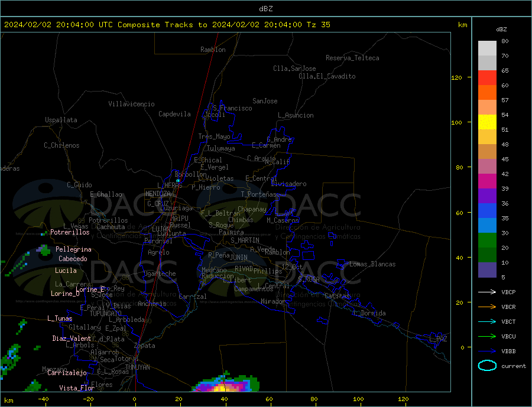Viewport: 532px width, 407px height.
Task: Click the dBZ title at top of window
Action: 265,9
